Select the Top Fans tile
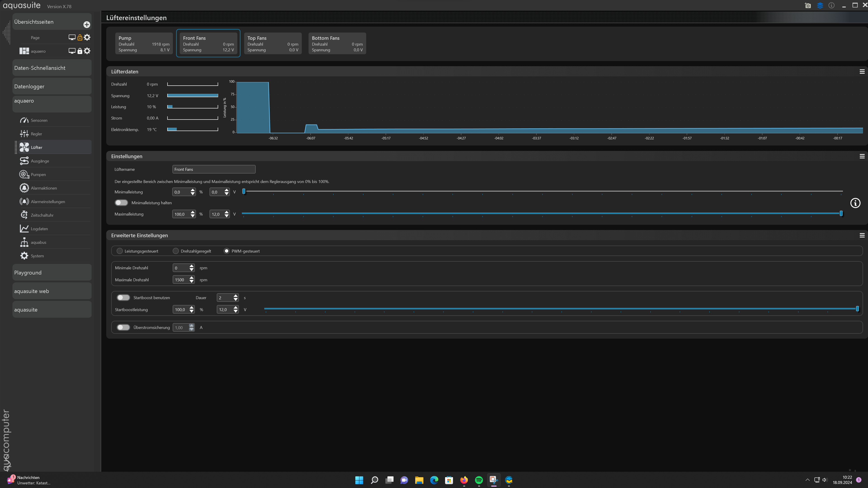 [x=273, y=43]
